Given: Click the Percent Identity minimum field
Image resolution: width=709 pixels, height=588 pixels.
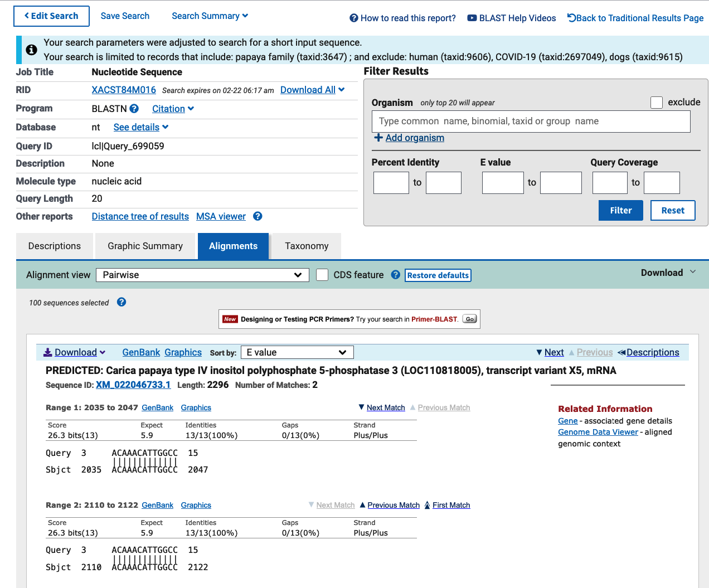Looking at the screenshot, I should pyautogui.click(x=391, y=182).
